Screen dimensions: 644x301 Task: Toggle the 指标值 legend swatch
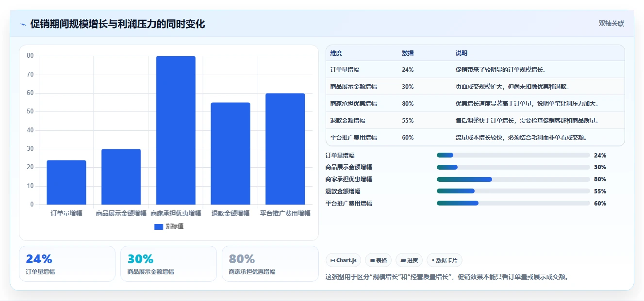[x=158, y=226]
